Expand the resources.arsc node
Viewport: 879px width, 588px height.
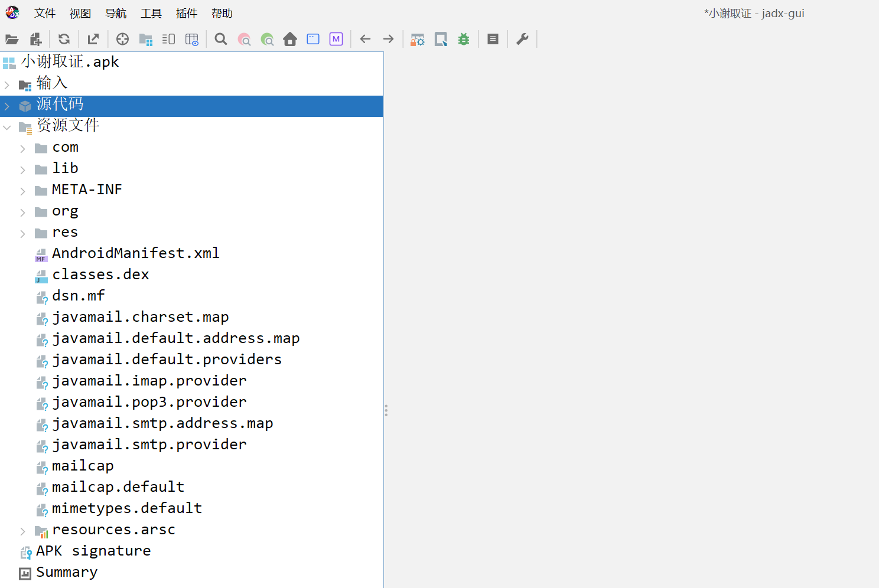pos(22,531)
